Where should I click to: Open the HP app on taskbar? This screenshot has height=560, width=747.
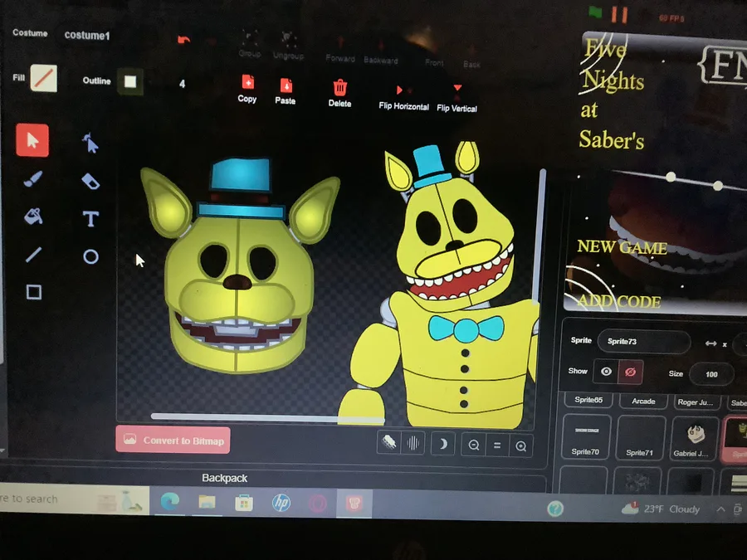pos(281,504)
